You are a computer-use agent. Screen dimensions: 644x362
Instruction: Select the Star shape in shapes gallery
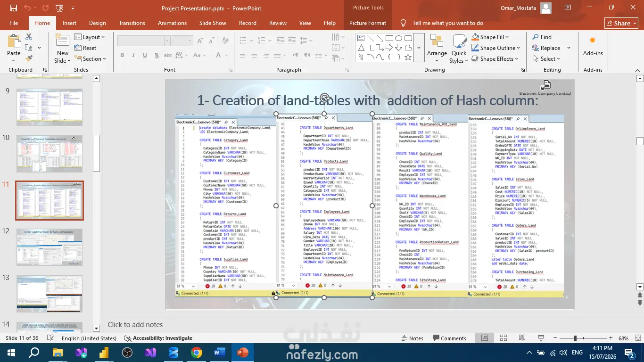point(408,57)
